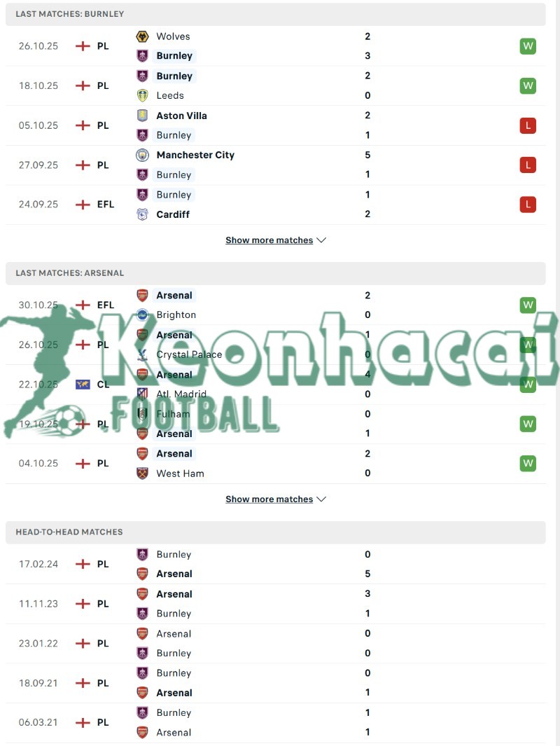Viewport: 560px width, 746px height.
Task: Open the Aston Villa team link
Action: [x=181, y=116]
